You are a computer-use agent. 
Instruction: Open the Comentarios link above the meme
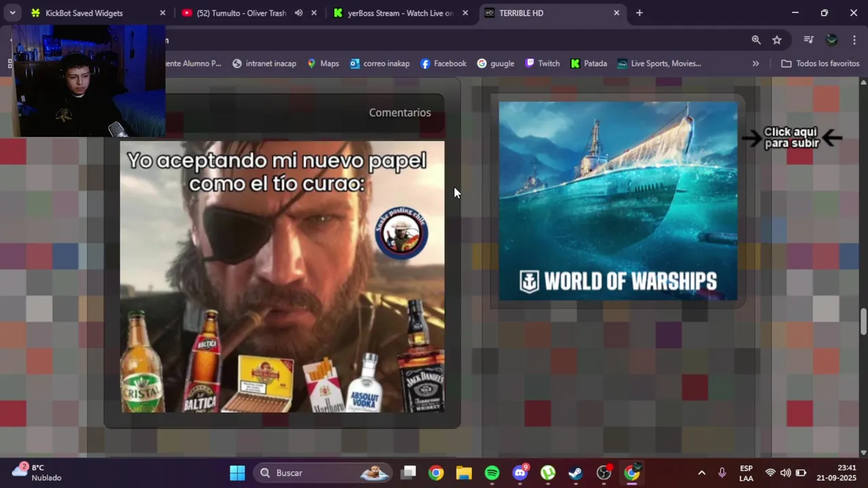pyautogui.click(x=399, y=113)
